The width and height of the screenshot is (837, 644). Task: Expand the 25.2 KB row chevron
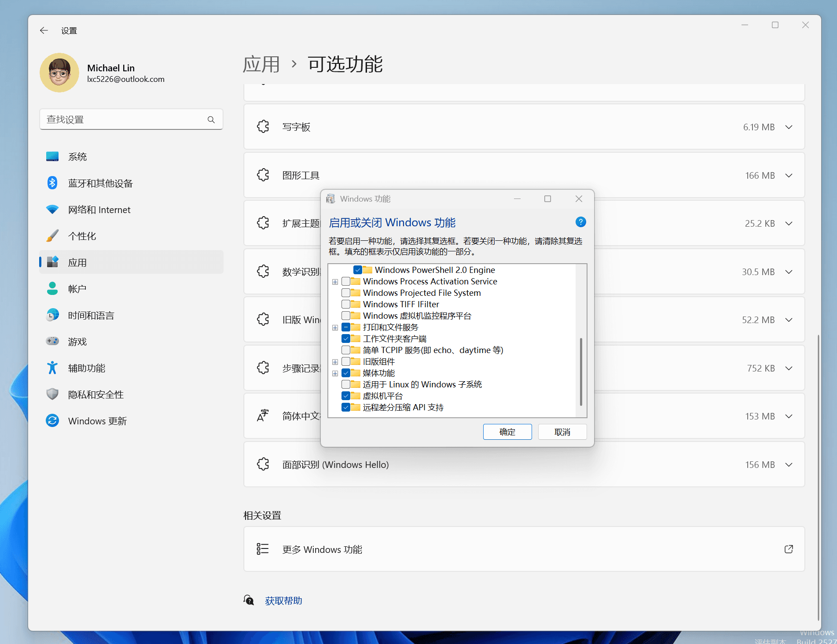point(789,224)
